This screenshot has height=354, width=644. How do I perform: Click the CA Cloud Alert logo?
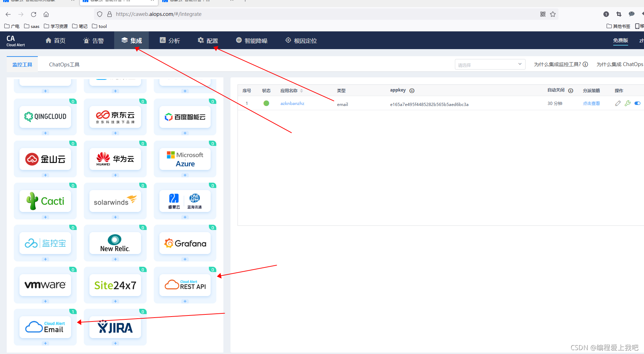tap(16, 41)
